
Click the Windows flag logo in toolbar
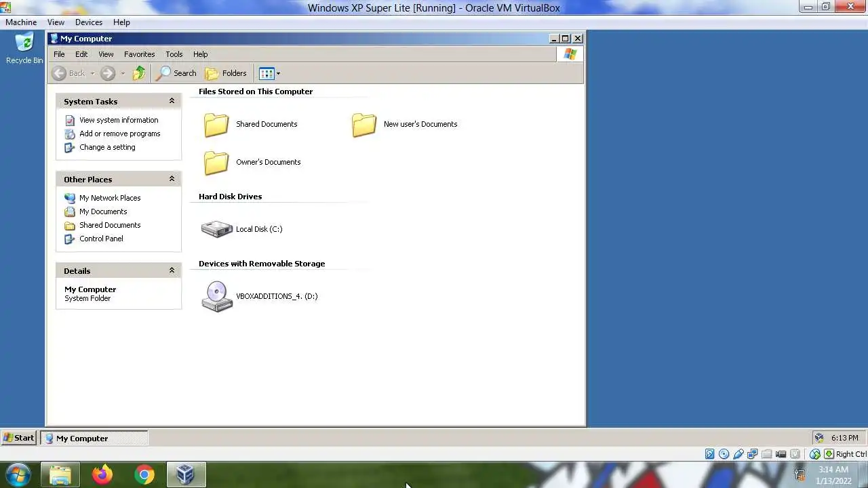570,54
